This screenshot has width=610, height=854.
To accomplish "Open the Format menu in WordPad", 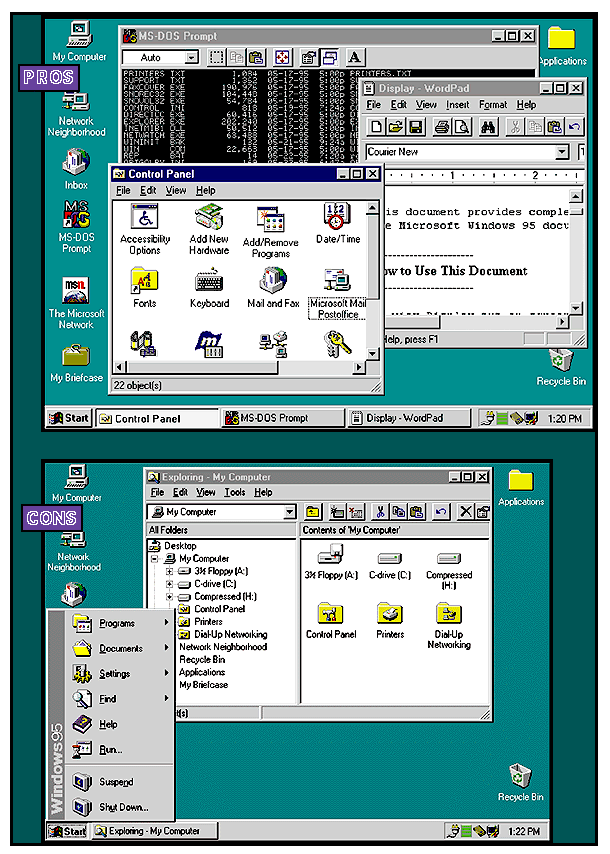I will [x=493, y=105].
